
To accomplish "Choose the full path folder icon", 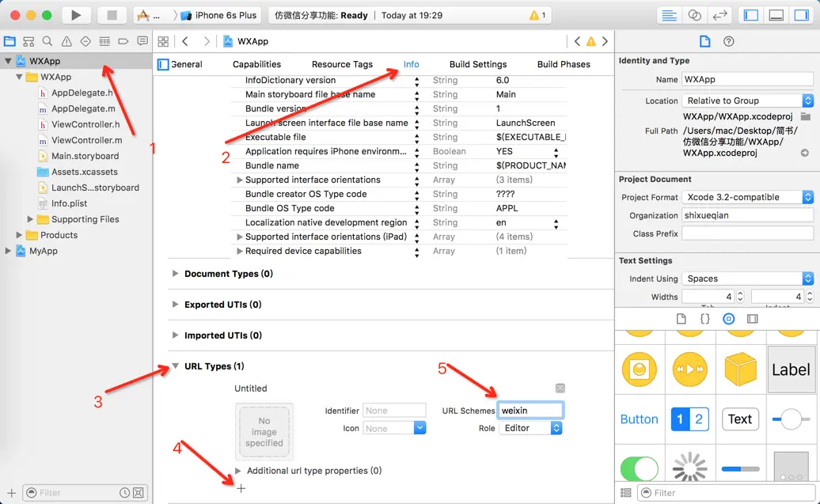I will point(806,116).
